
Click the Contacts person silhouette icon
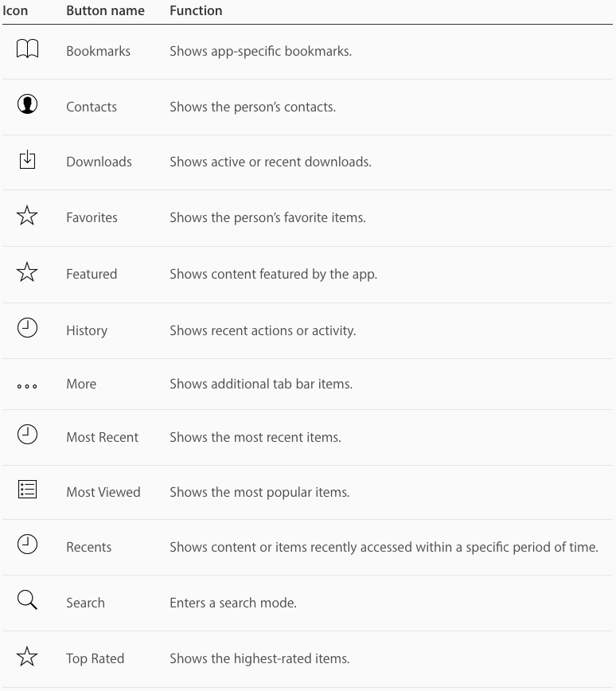pyautogui.click(x=27, y=104)
